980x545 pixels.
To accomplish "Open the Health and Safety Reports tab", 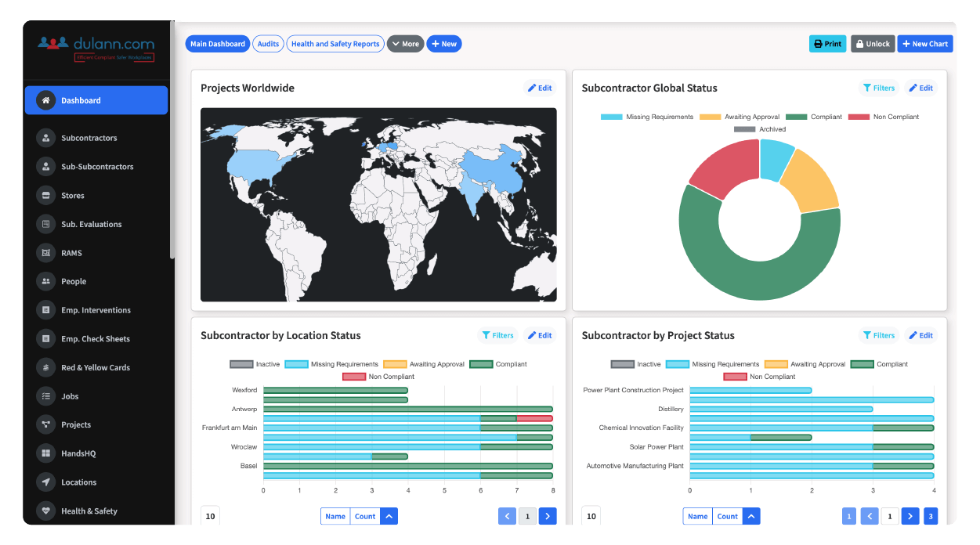I will click(x=335, y=44).
